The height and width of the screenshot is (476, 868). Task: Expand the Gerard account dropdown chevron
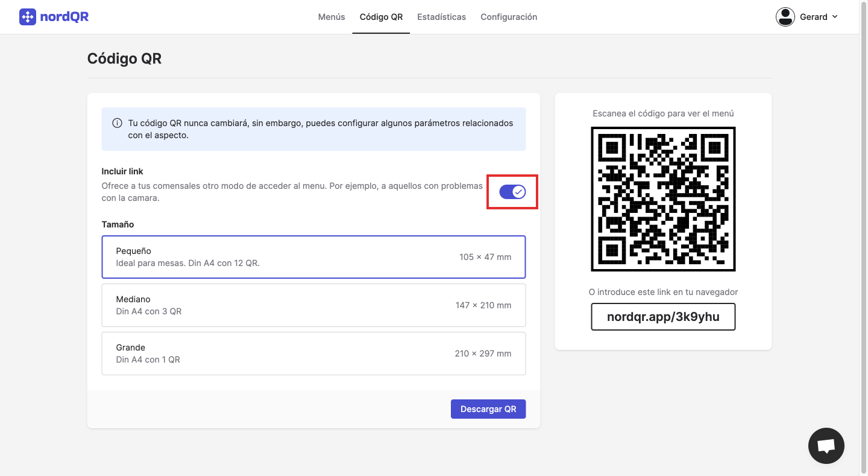[835, 17]
